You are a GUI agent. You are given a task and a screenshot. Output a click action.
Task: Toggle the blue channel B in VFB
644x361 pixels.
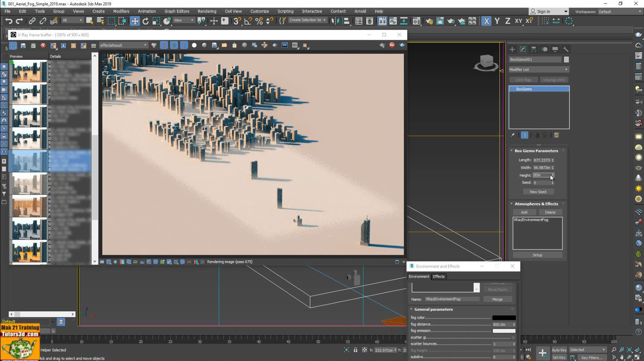184,45
